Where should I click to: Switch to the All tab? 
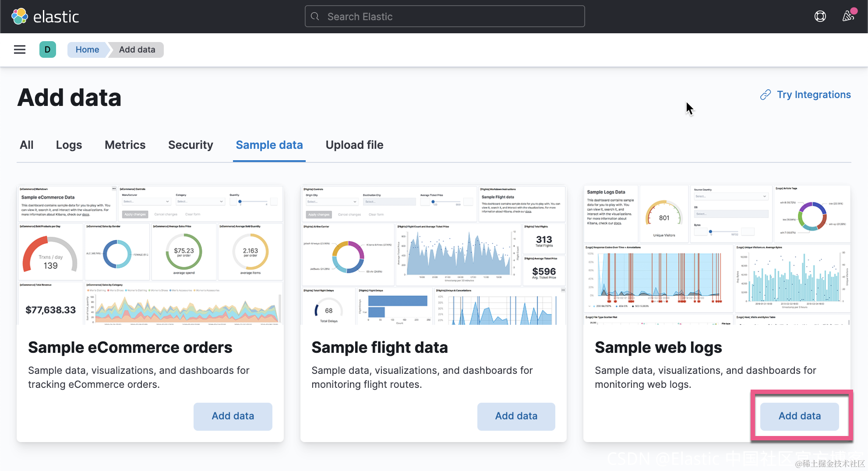pos(27,145)
